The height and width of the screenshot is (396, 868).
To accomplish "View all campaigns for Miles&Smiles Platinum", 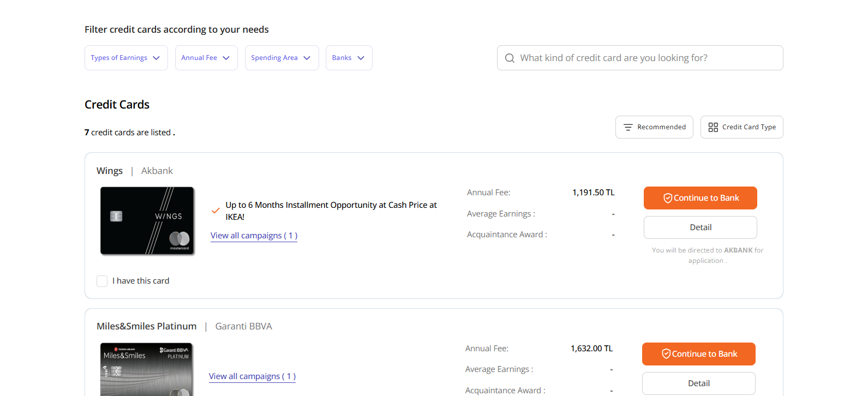I will (252, 376).
